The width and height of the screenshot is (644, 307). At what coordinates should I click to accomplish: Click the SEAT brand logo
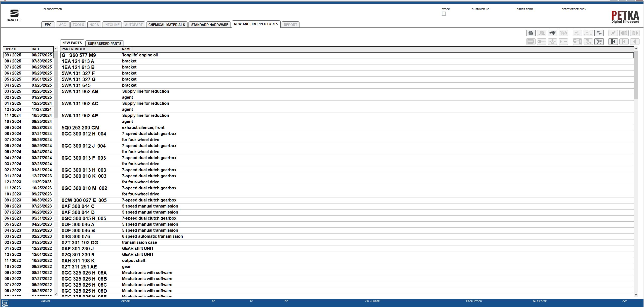pyautogui.click(x=14, y=15)
